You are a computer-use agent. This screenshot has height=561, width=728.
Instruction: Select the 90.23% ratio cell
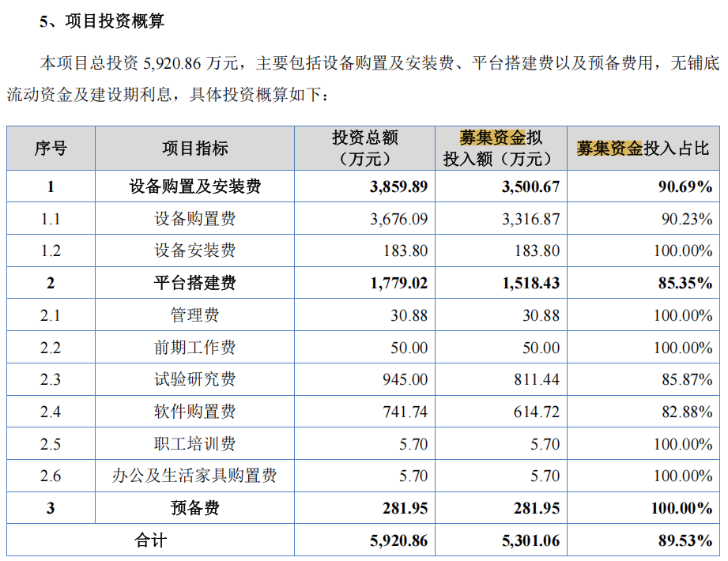point(686,219)
